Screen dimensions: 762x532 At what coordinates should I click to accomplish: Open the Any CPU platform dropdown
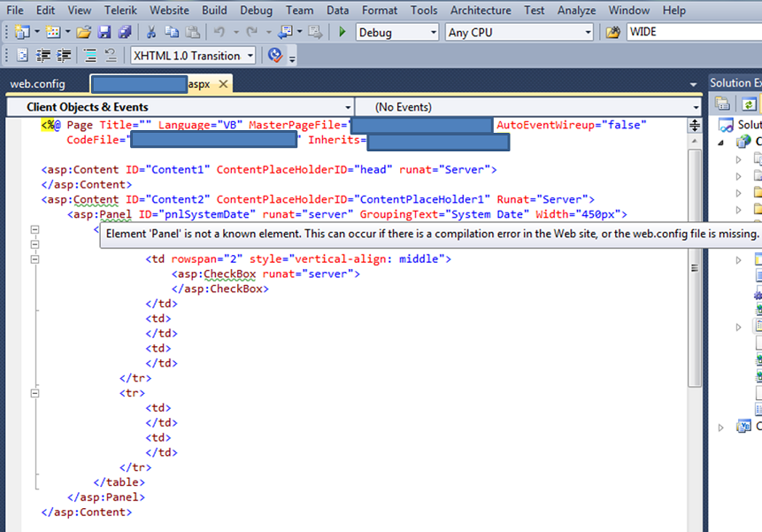[589, 31]
